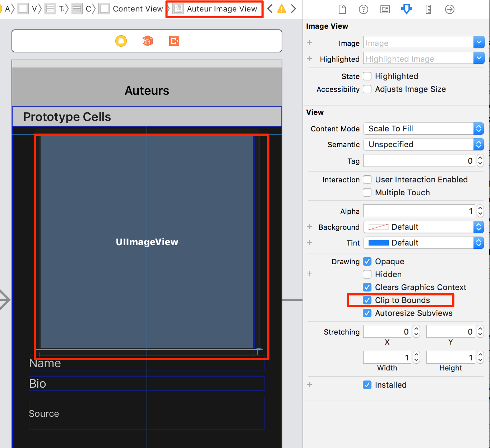Select the First Responder orange cube icon
The height and width of the screenshot is (448, 490).
coord(147,41)
